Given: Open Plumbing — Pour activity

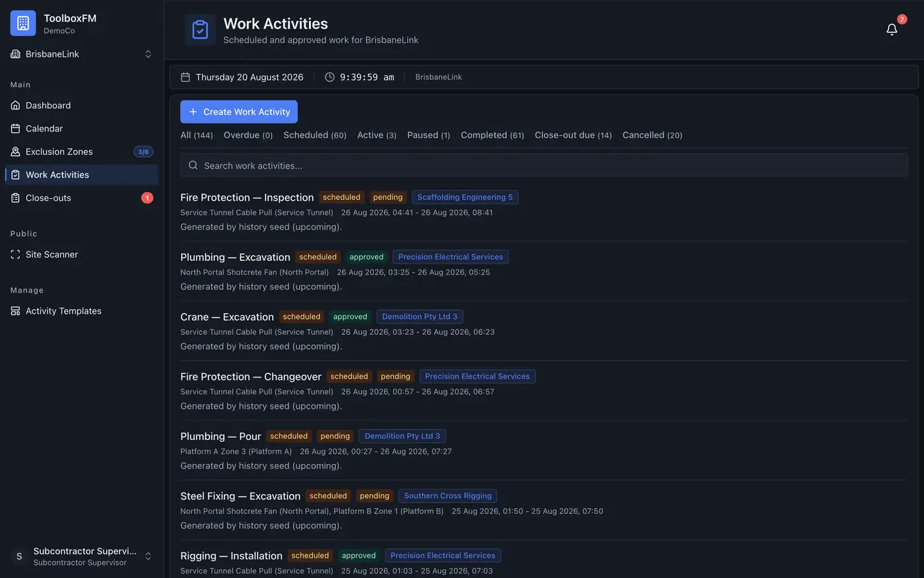Looking at the screenshot, I should coord(220,437).
